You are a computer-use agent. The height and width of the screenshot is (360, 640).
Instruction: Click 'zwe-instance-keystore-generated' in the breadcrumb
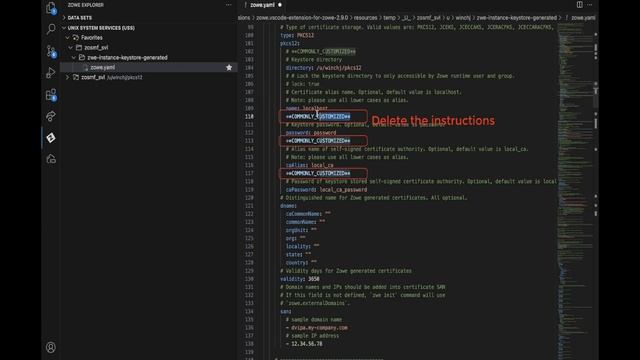(x=517, y=18)
